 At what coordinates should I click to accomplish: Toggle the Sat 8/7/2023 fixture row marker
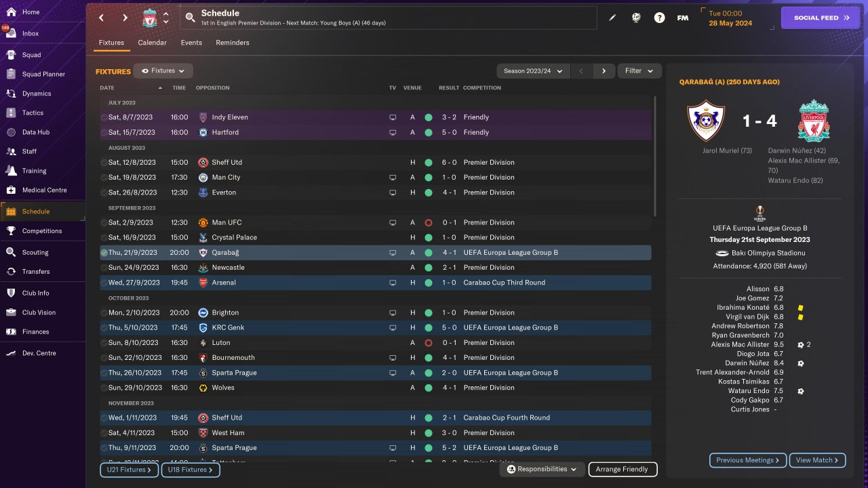tap(104, 117)
